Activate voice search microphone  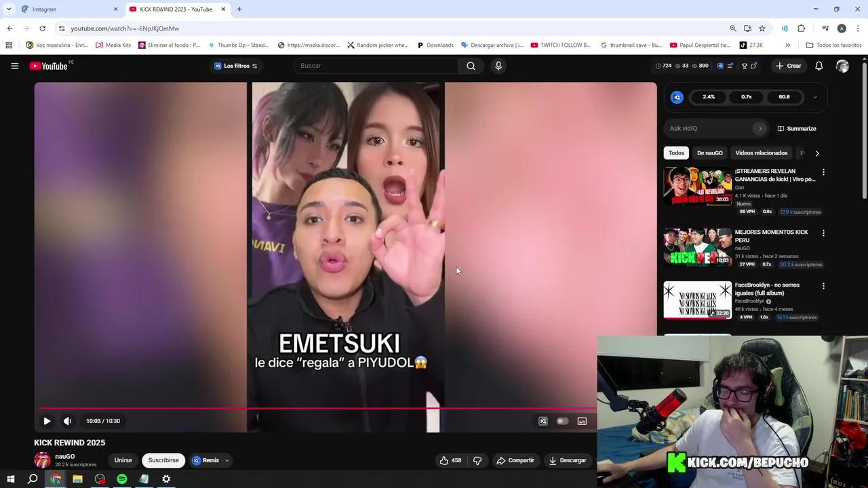498,66
